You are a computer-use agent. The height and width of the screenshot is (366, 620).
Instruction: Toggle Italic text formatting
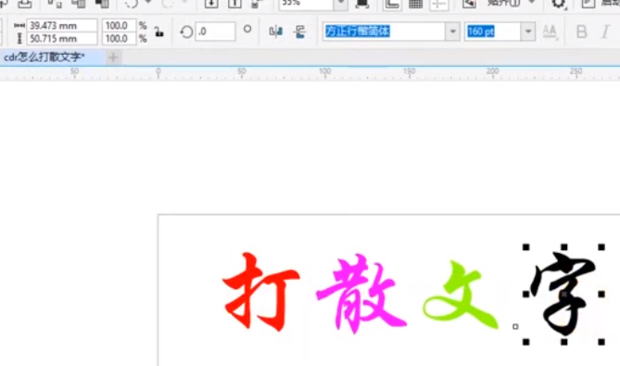[605, 32]
